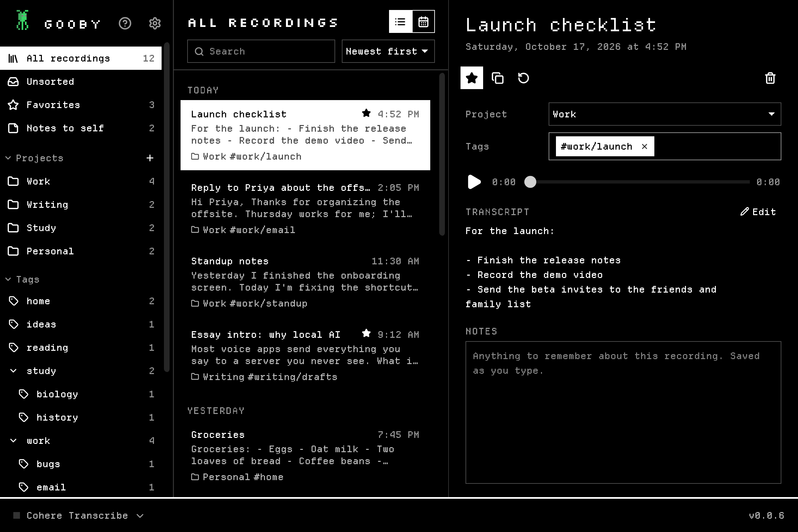Open the Project dropdown showing Work
This screenshot has height=532, width=798.
click(665, 114)
